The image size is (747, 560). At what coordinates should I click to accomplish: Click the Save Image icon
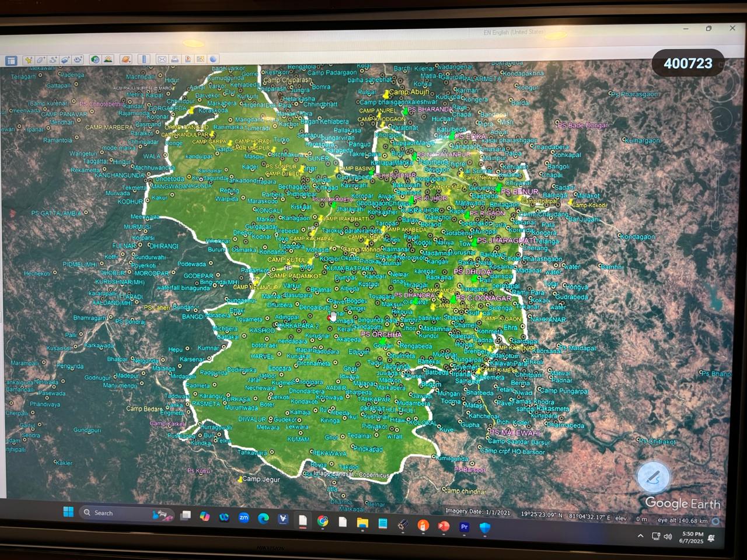click(x=187, y=60)
